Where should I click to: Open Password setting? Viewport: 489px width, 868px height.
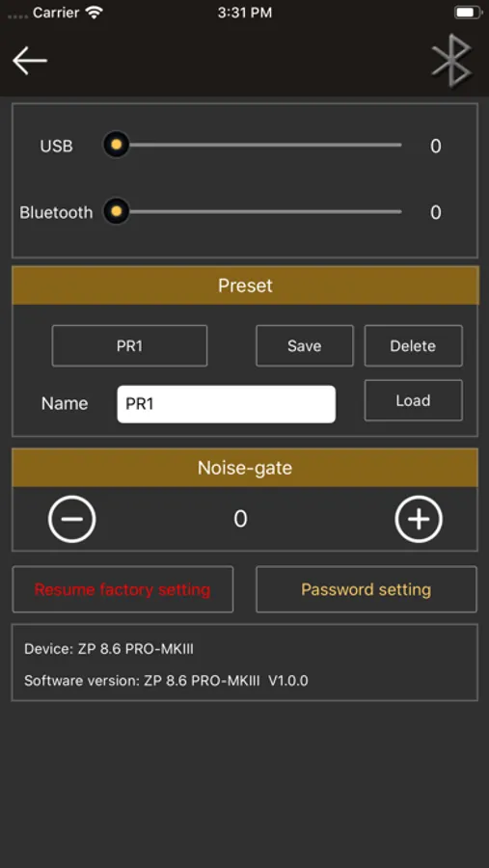[x=367, y=589]
